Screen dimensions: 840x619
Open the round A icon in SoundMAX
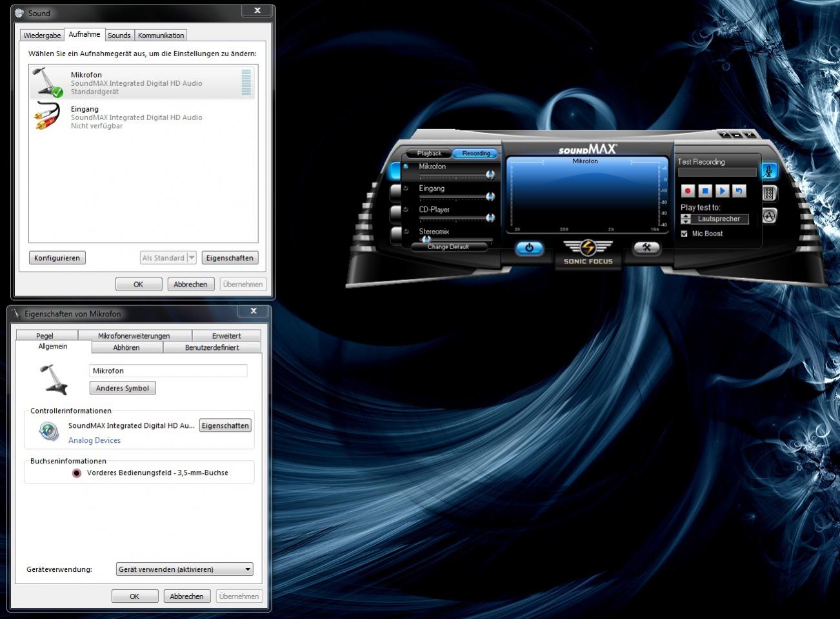click(768, 216)
